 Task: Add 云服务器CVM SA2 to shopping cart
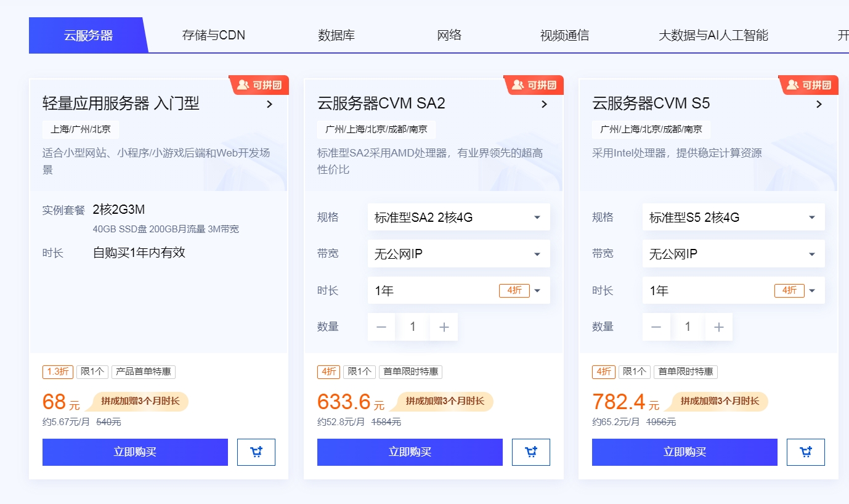[x=531, y=452]
